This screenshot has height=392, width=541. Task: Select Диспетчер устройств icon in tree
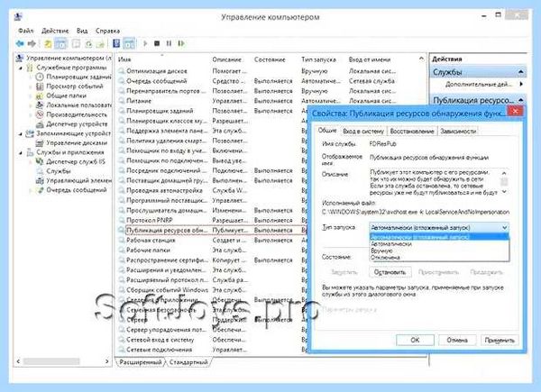(x=40, y=123)
